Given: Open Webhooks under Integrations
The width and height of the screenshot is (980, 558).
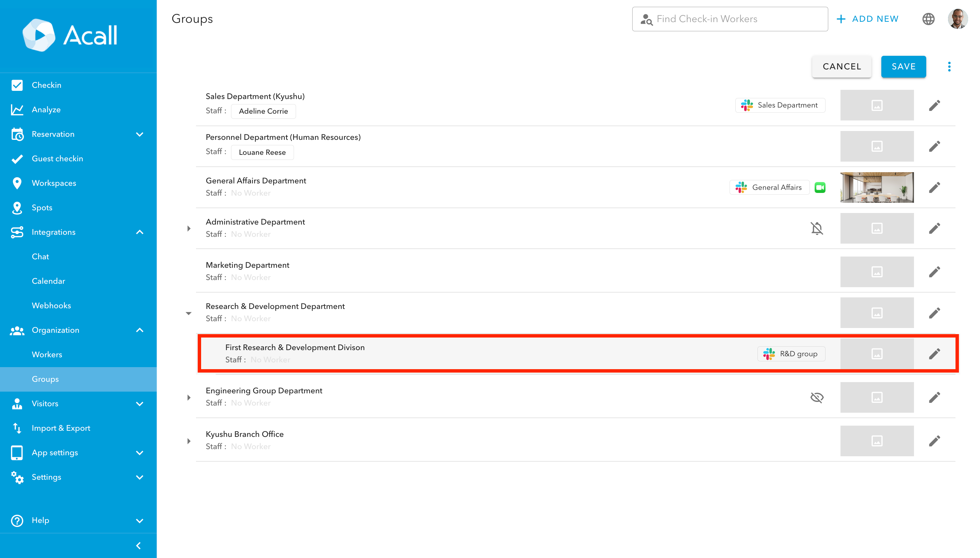Looking at the screenshot, I should [78, 306].
